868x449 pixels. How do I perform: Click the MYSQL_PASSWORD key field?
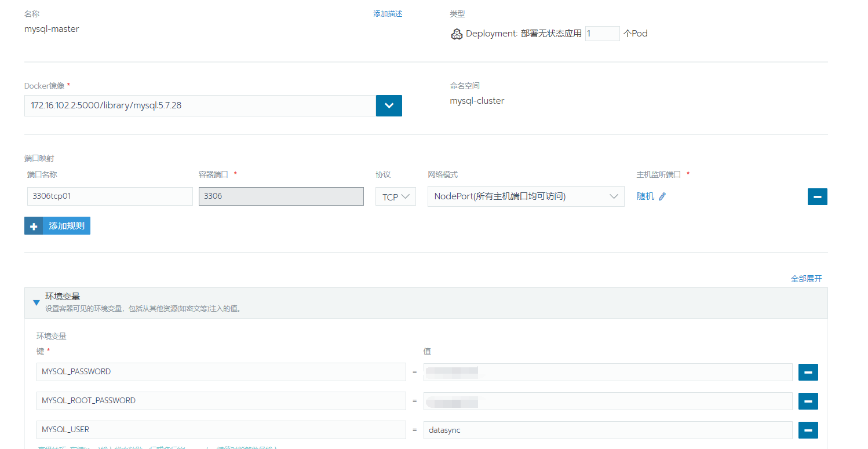[x=221, y=372]
